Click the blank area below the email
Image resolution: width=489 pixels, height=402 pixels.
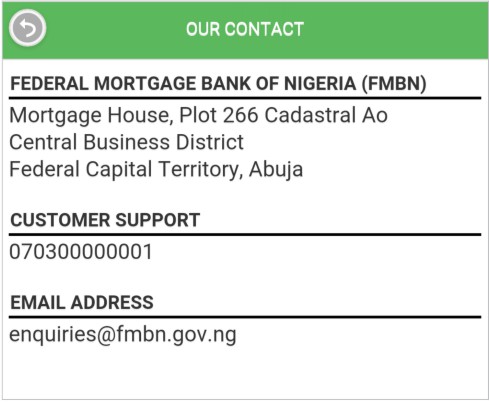245,373
